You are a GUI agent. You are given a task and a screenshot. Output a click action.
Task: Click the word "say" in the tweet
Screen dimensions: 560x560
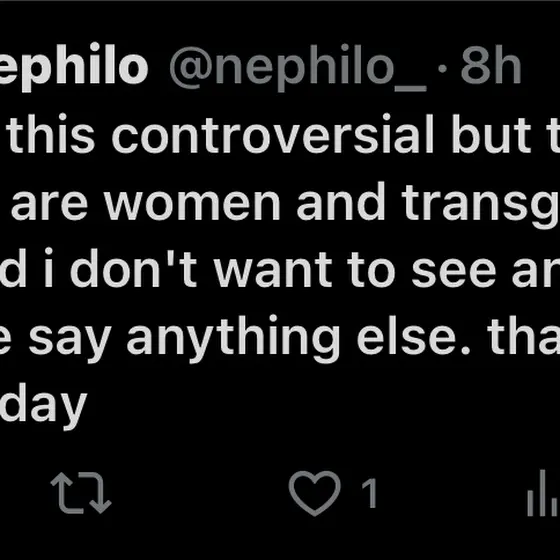tap(70, 339)
